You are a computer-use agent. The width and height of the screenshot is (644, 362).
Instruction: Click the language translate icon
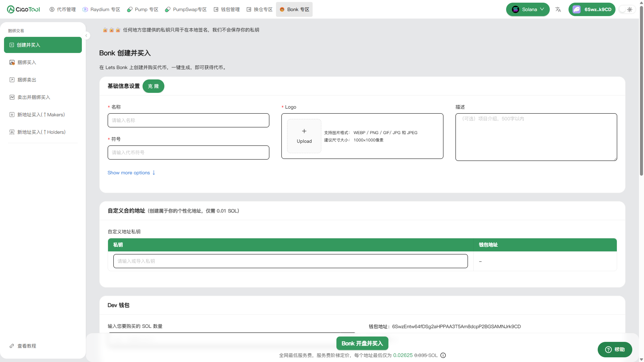[x=558, y=9]
